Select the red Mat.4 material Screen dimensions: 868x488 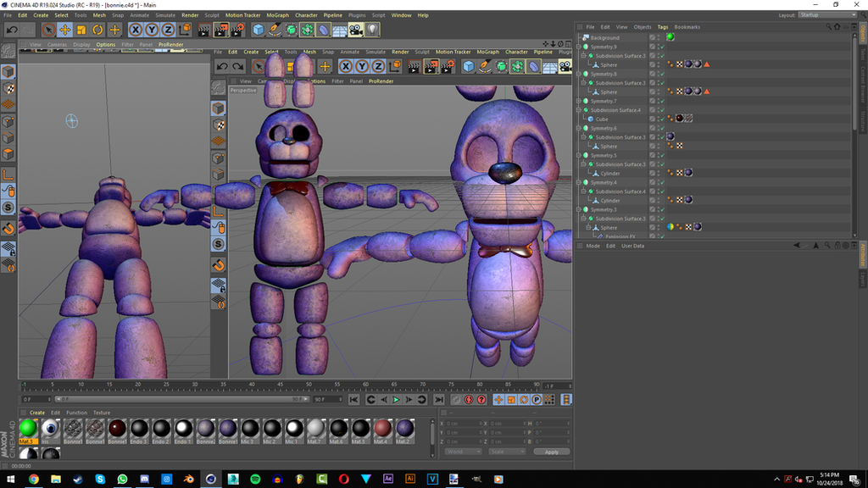pyautogui.click(x=382, y=431)
